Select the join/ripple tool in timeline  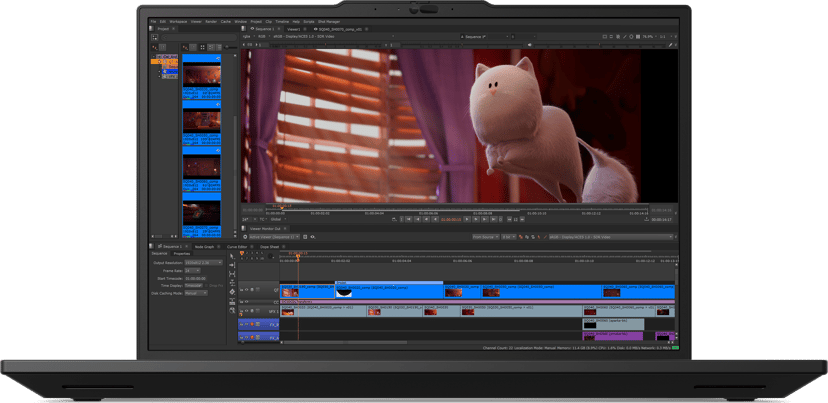coord(232,301)
